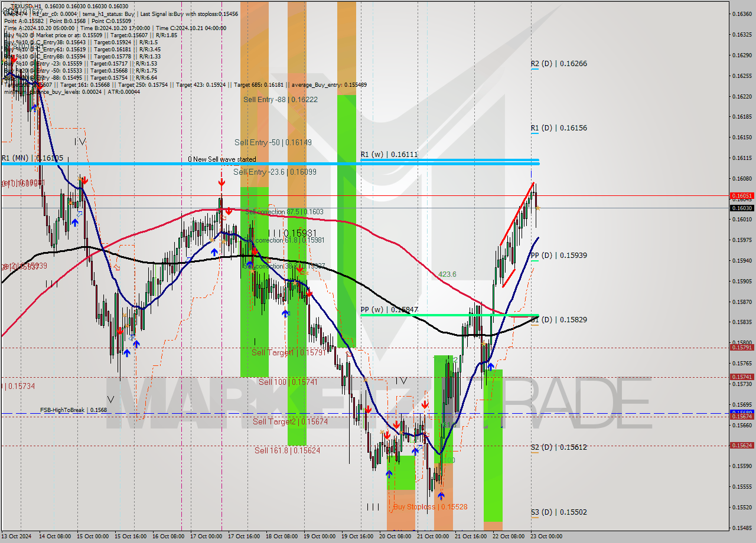Screen dimensions: 756x543
Task: Select the PP (w) | 0.15847 label
Action: coord(389,310)
